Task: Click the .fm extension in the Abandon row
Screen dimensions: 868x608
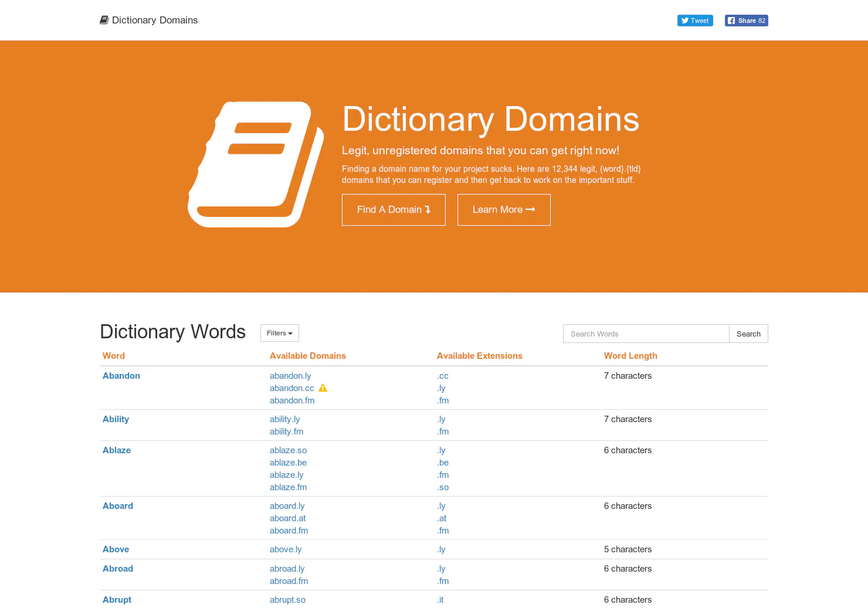Action: click(443, 400)
